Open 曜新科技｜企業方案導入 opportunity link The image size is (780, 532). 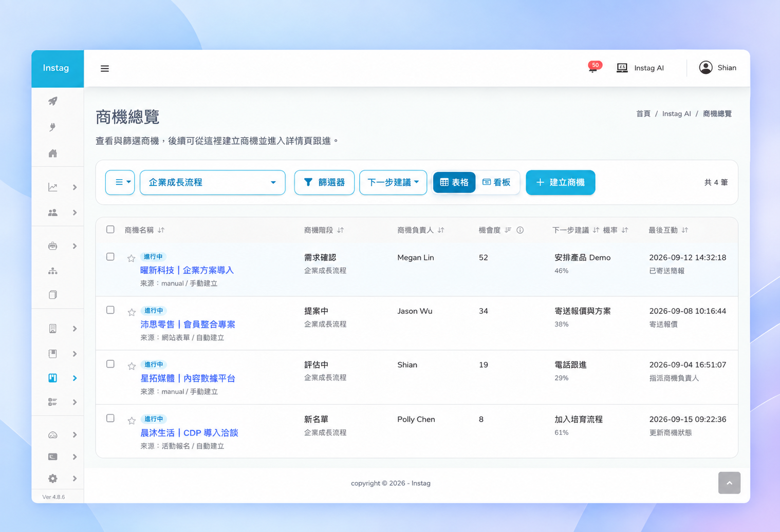pos(187,270)
